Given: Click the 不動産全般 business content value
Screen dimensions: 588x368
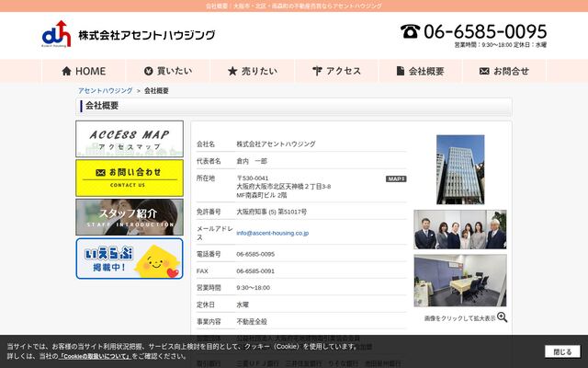Looking at the screenshot, I should point(252,322).
